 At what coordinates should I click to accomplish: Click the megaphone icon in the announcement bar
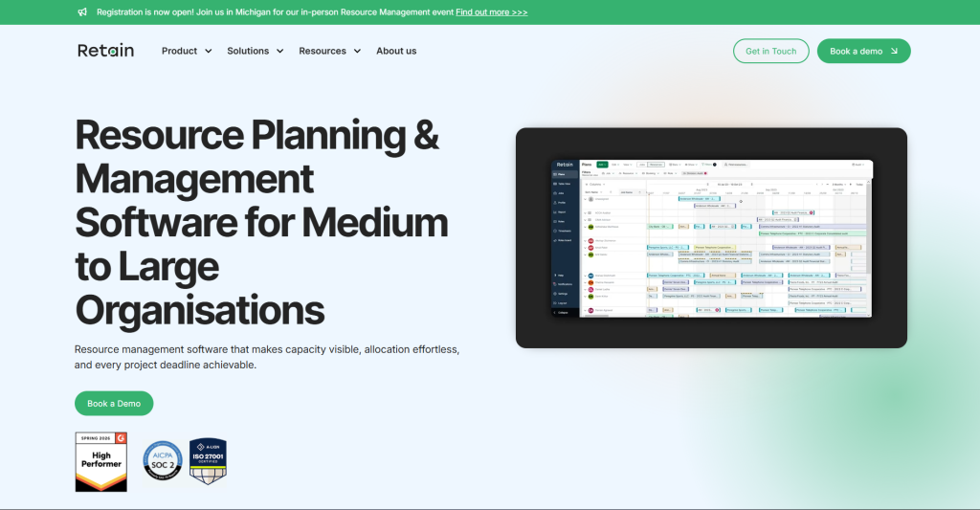point(82,11)
